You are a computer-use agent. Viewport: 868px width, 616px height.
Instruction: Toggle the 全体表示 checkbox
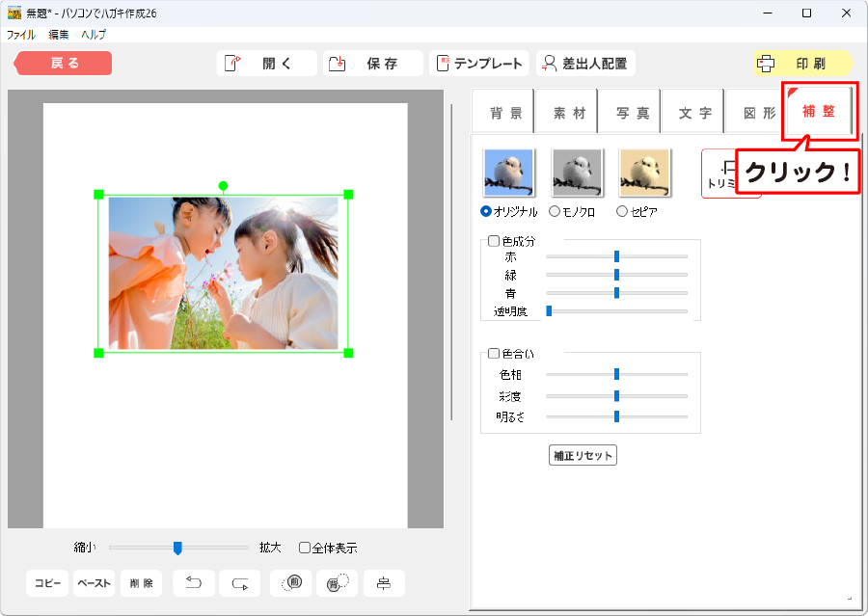coord(305,548)
